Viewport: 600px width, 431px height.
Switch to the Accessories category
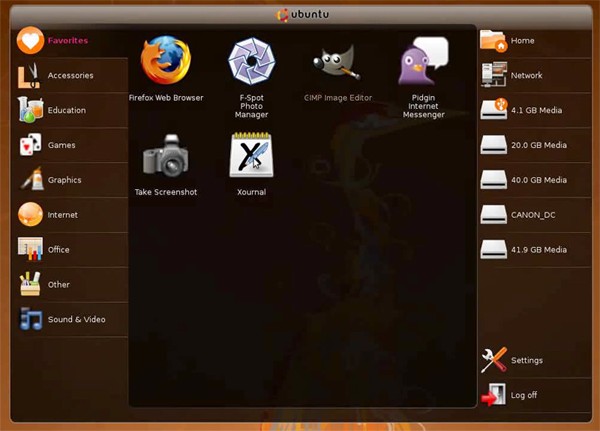(68, 75)
